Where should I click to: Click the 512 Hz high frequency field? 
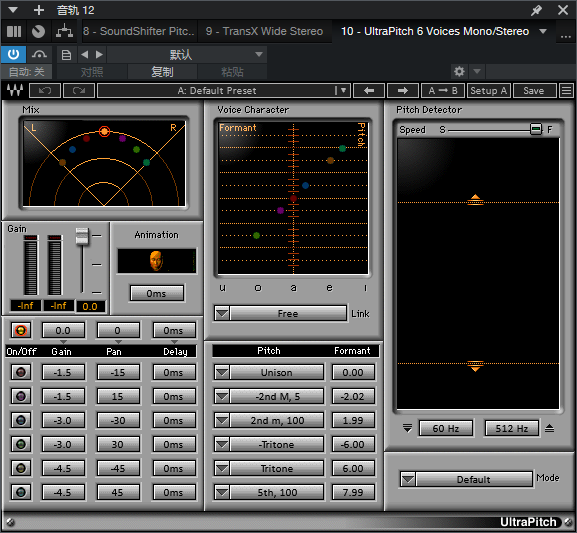[512, 428]
